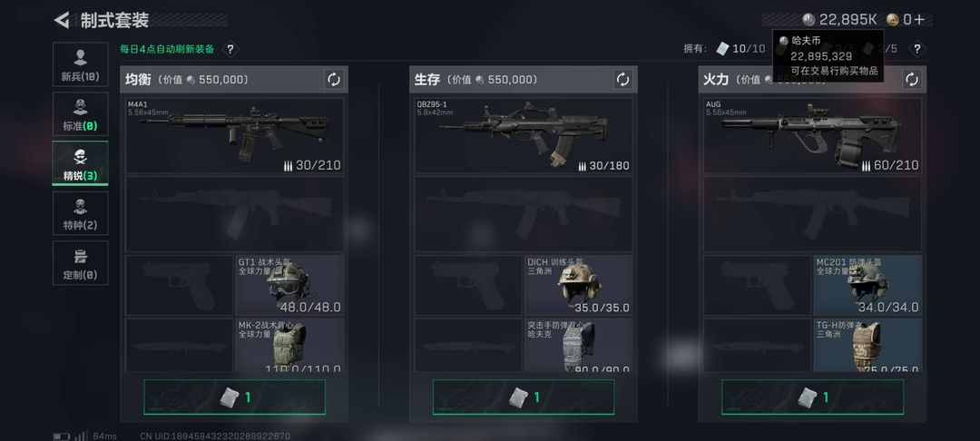The height and width of the screenshot is (441, 980).
Task: Redeem the 火力 set with one ticket
Action: [x=812, y=397]
